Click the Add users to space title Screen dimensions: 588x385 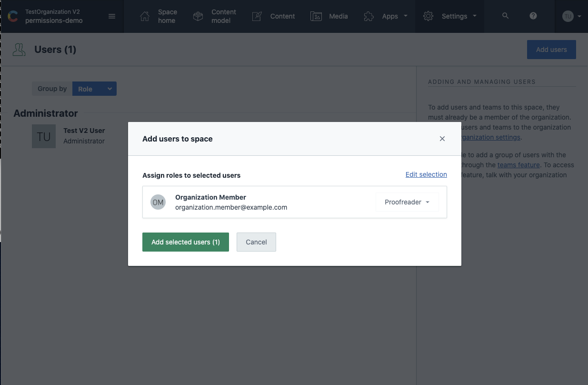coord(178,139)
